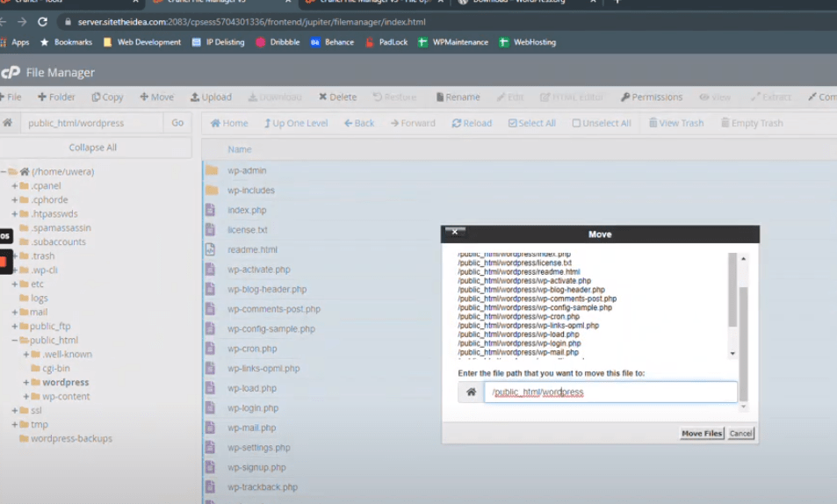Click the browser address bar URL

coord(251,22)
